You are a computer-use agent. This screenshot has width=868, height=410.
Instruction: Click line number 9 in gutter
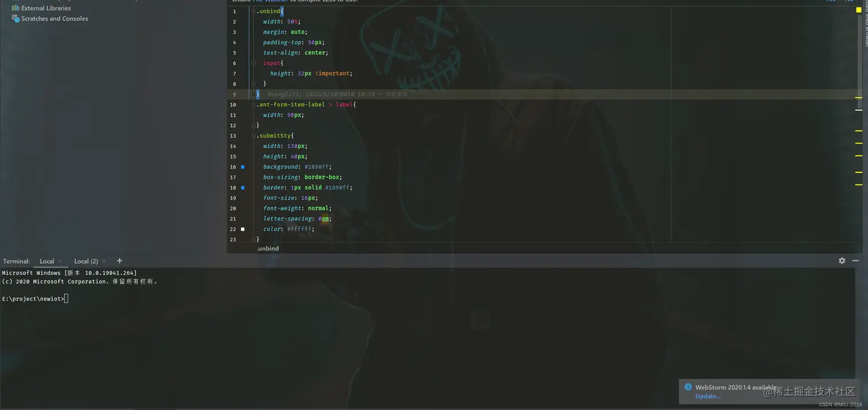pos(234,94)
